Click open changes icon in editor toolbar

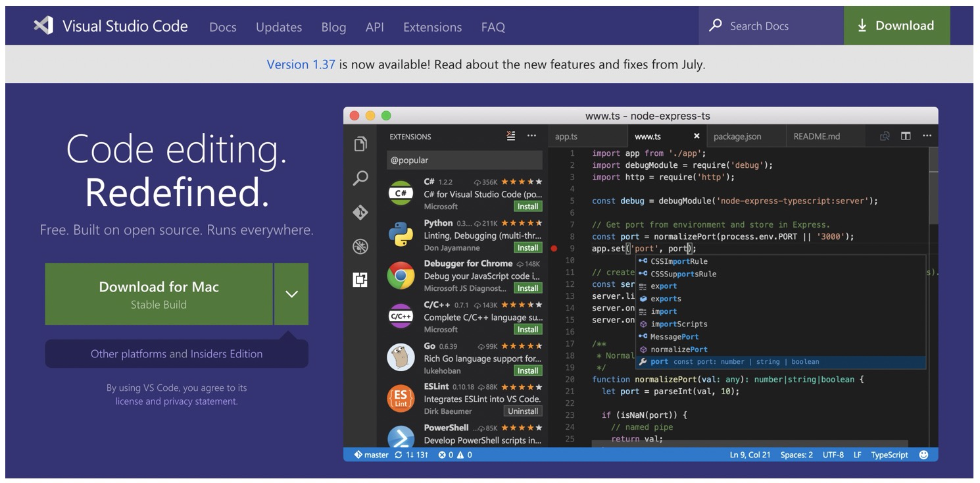point(885,136)
